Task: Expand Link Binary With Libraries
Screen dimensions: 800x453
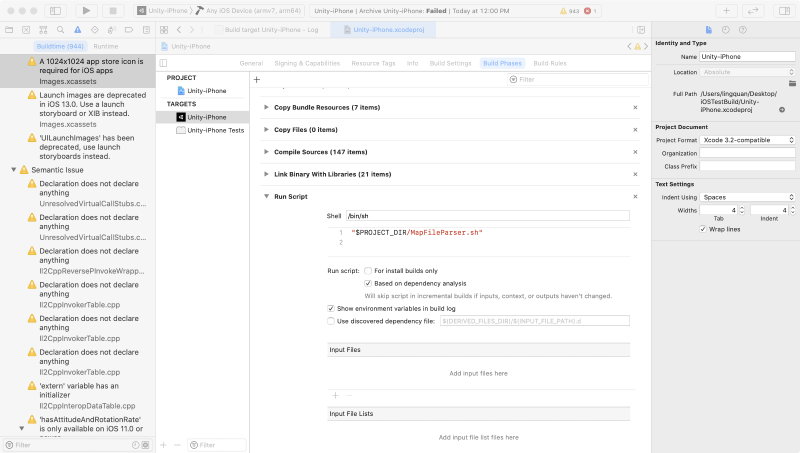Action: tap(266, 174)
